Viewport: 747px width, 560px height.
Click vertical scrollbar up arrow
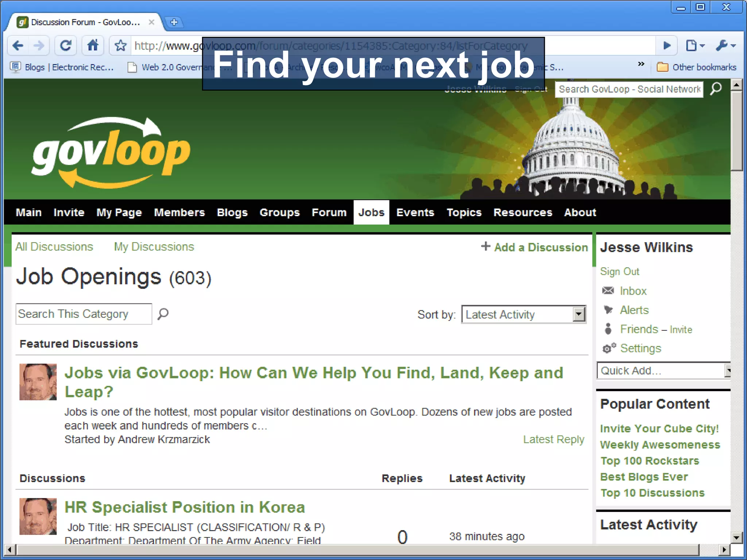[737, 85]
